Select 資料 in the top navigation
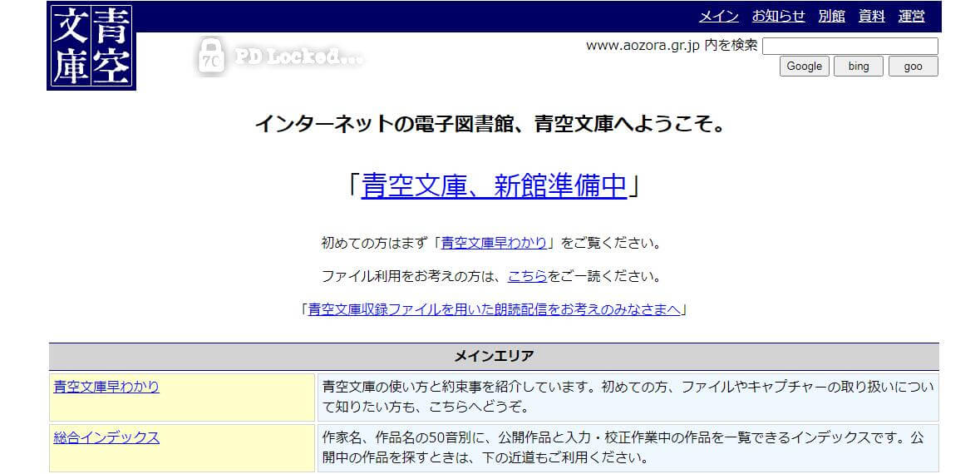The width and height of the screenshot is (980, 474). (871, 16)
